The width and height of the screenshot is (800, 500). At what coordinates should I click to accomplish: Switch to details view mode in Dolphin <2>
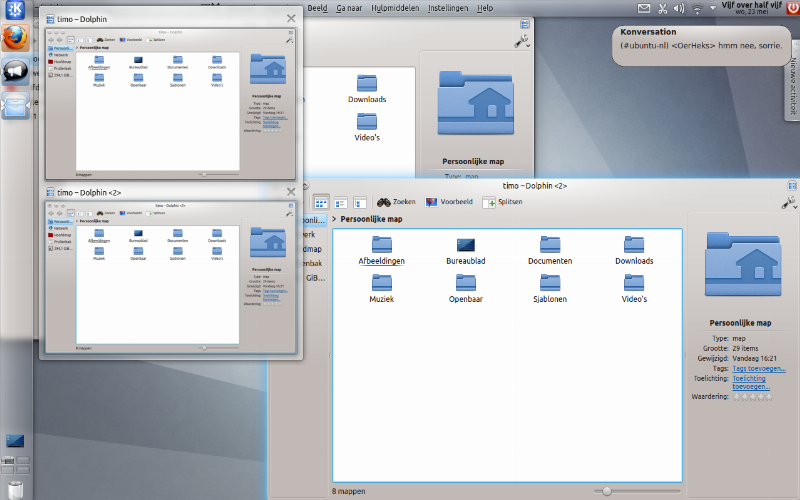pos(340,203)
